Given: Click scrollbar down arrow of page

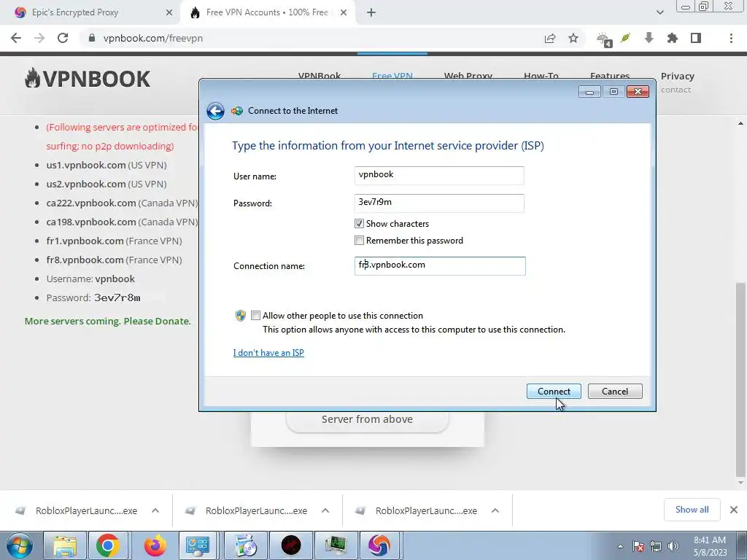Looking at the screenshot, I should 740,483.
